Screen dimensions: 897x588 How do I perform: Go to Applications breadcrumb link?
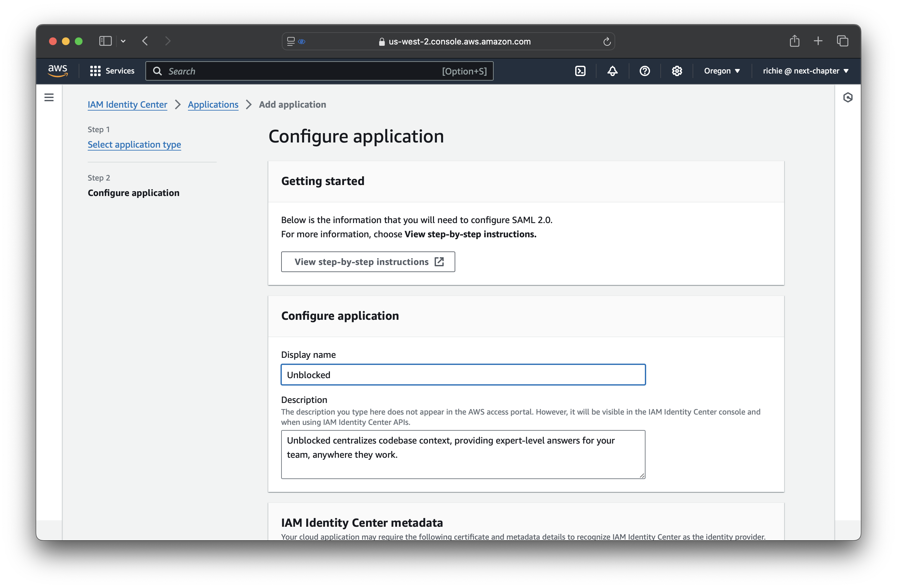click(213, 104)
